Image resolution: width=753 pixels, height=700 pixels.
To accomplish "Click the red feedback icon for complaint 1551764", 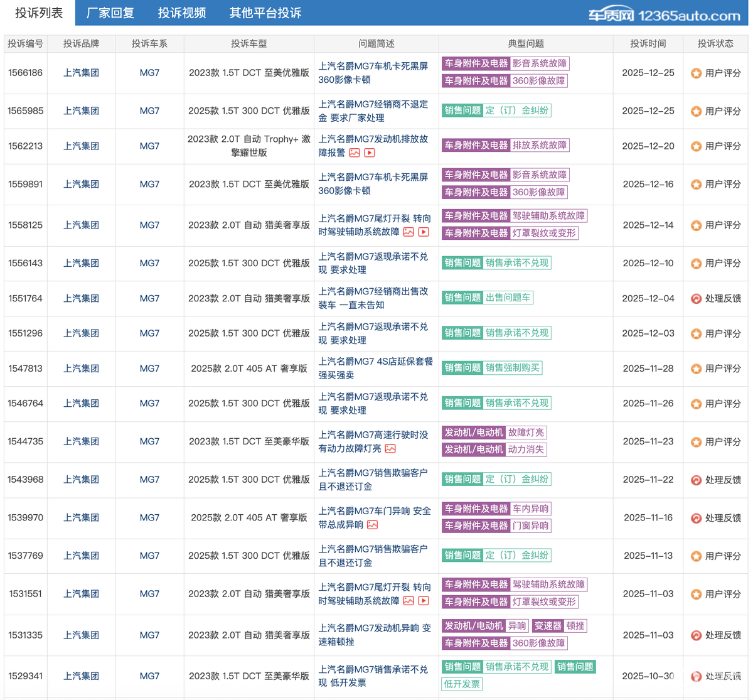I will (696, 299).
